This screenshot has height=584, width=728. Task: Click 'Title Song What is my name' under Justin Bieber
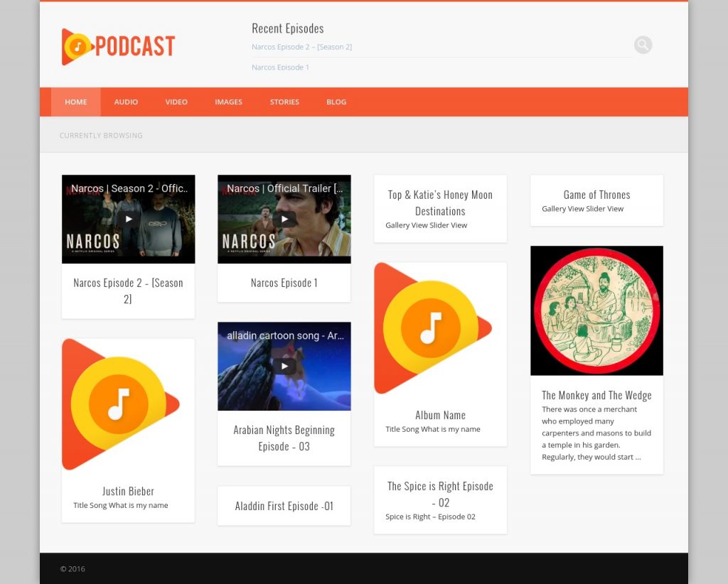[x=121, y=505]
